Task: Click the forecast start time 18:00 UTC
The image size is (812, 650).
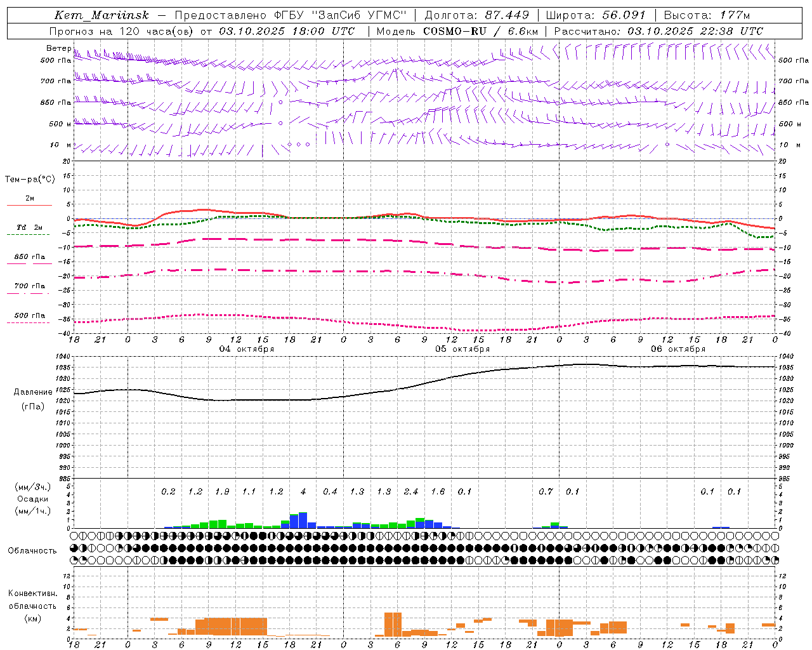Action: pyautogui.click(x=323, y=31)
